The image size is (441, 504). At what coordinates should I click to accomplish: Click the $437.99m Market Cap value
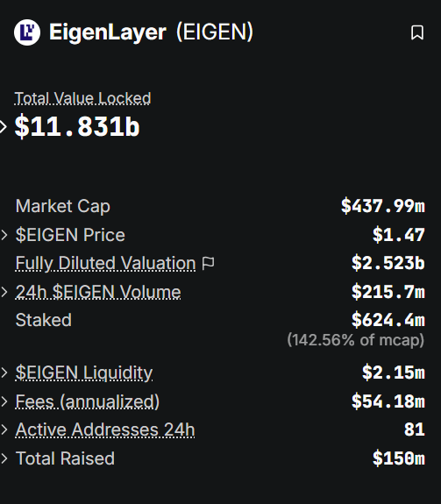(x=383, y=206)
